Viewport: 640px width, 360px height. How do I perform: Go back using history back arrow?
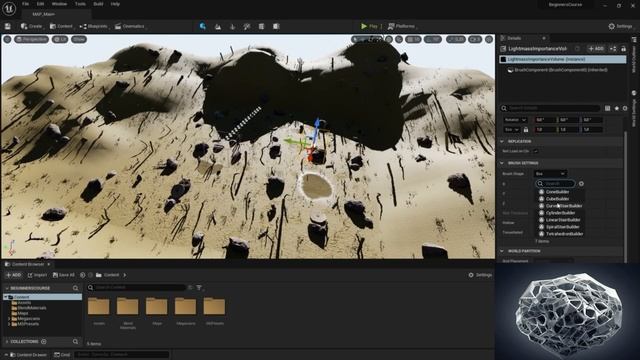82,275
